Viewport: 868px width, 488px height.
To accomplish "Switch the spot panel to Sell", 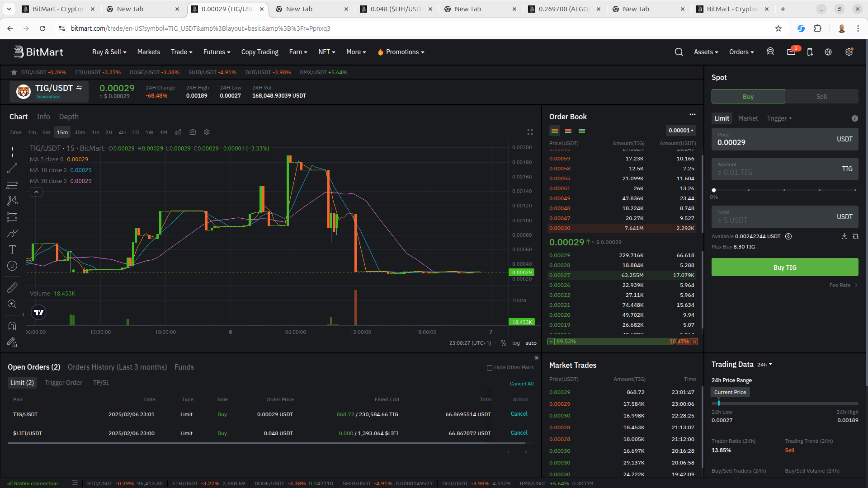I will click(x=821, y=97).
